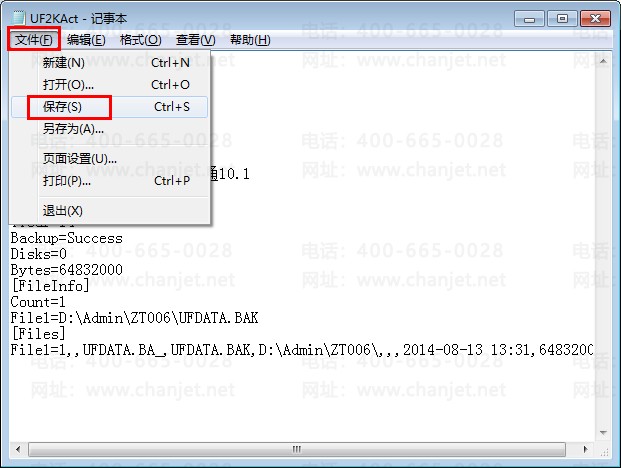Click the vertical scrollbar up arrow
The image size is (621, 468).
603,61
